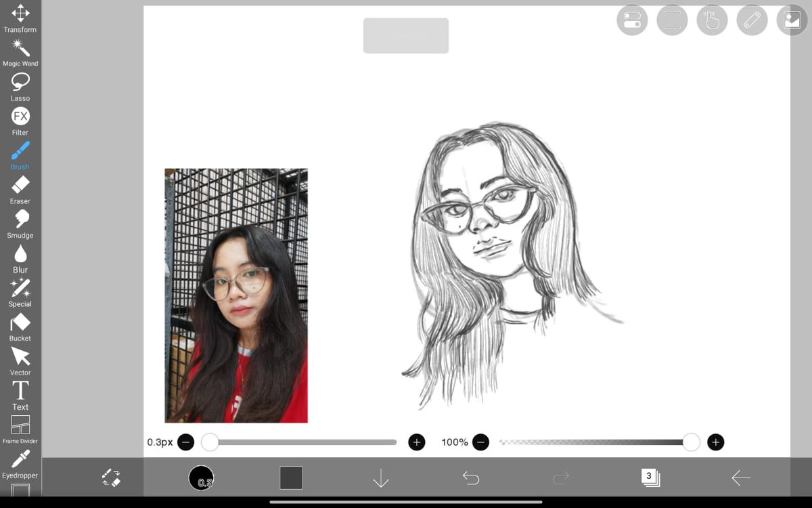Select the Smudge tool
Image resolution: width=812 pixels, height=508 pixels.
pos(20,224)
